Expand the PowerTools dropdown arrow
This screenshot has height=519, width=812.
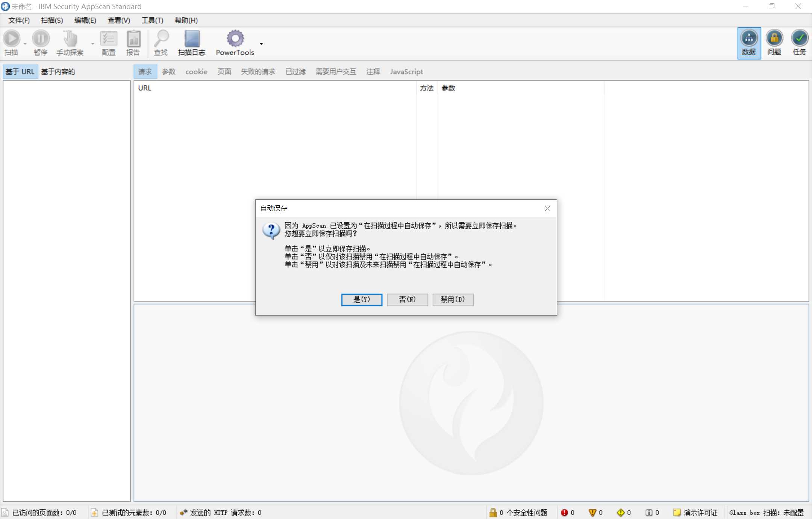pos(261,44)
